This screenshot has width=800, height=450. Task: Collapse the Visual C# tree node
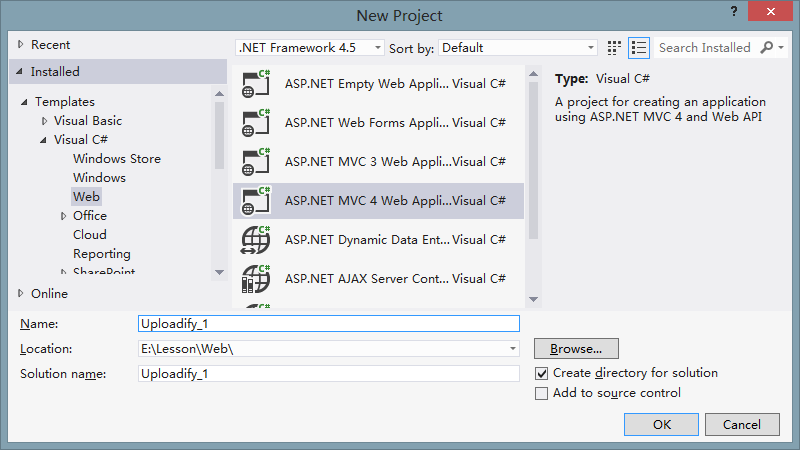[x=43, y=140]
